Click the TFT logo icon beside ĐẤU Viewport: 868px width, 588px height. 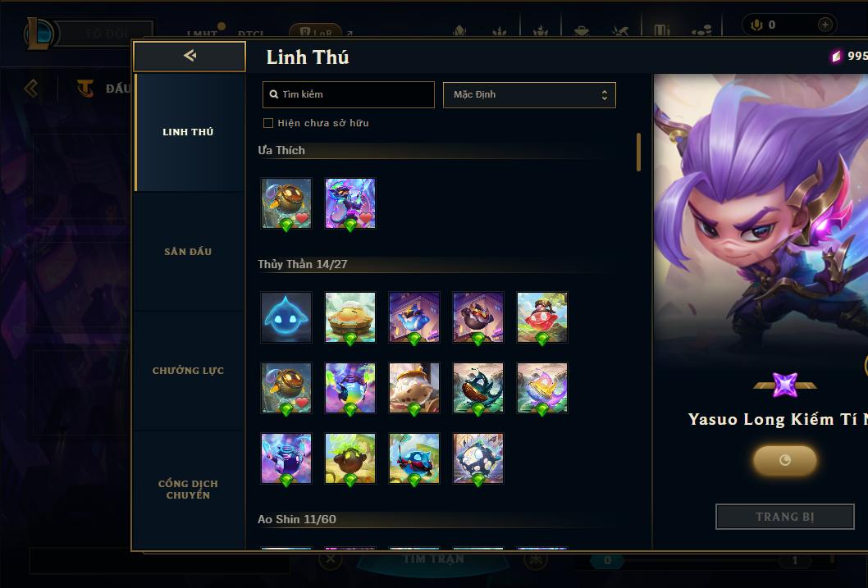click(x=85, y=88)
